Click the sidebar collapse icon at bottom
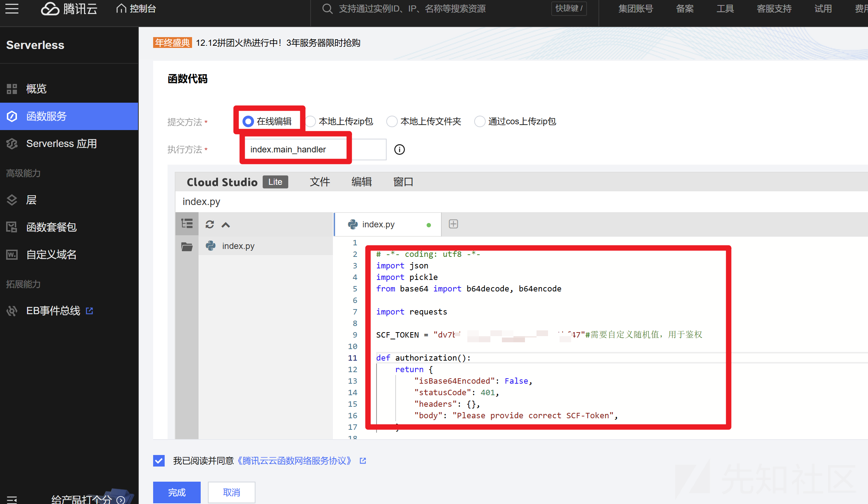Screen dimensions: 868x504 point(12,500)
